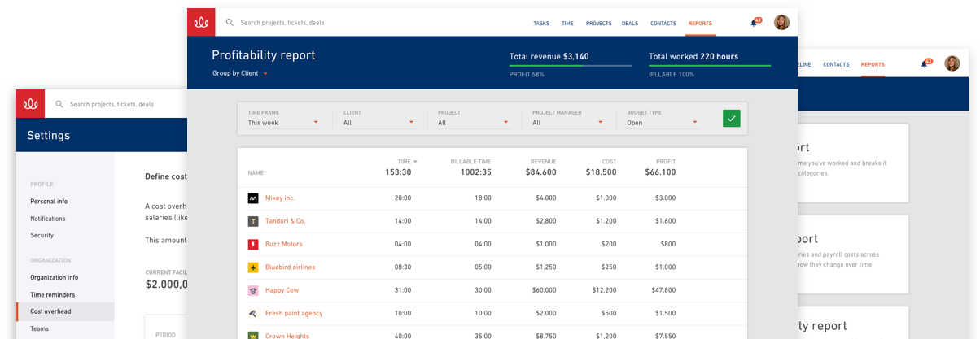Viewport: 980px width, 339px height.
Task: Click the green checkmark apply filters button
Action: [732, 118]
